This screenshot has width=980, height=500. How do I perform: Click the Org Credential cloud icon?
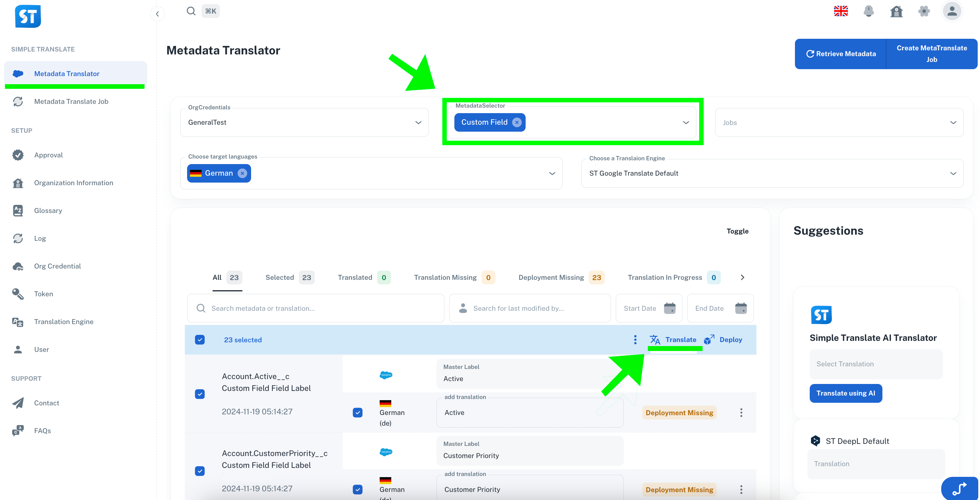tap(18, 266)
